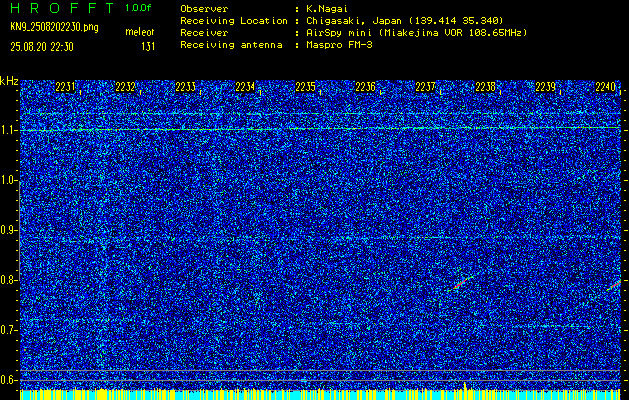Click the Receiving Location label

tap(234, 21)
